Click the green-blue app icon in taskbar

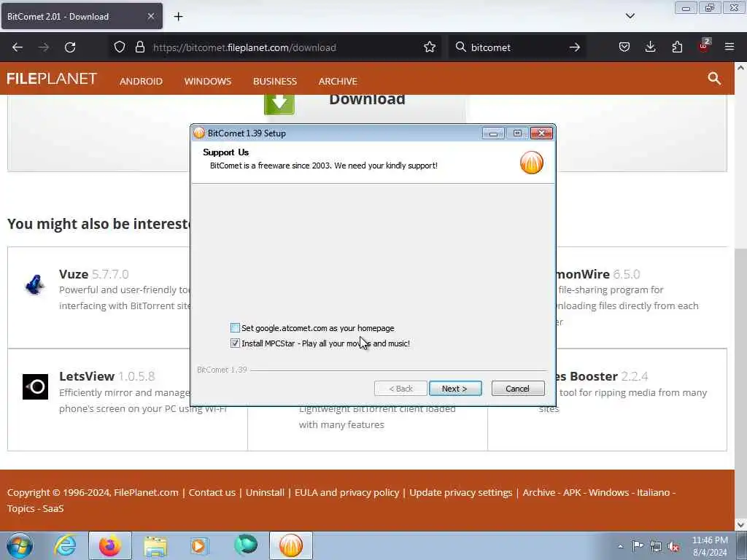[246, 545]
